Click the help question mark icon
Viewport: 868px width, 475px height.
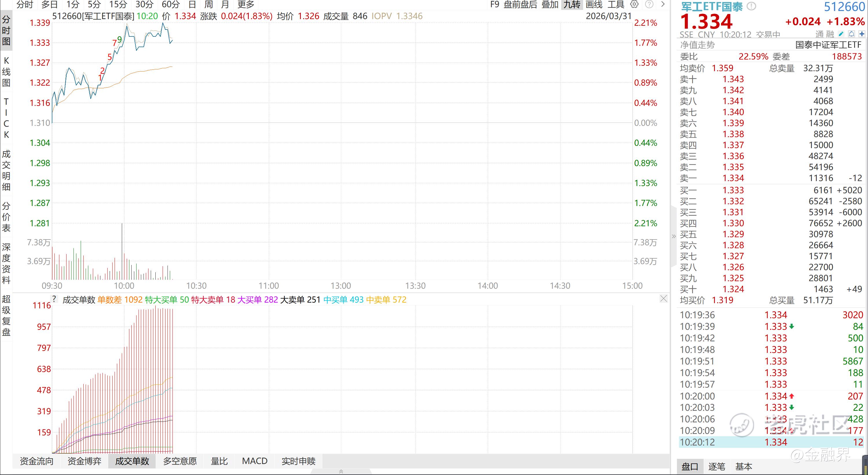click(649, 4)
